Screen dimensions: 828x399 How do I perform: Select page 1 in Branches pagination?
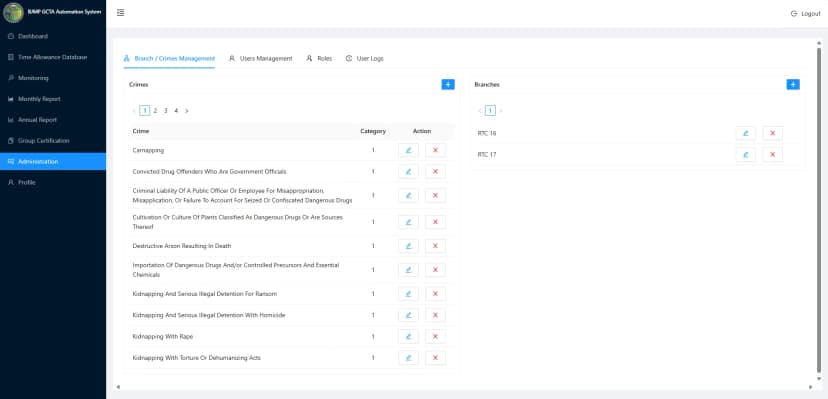[x=490, y=111]
